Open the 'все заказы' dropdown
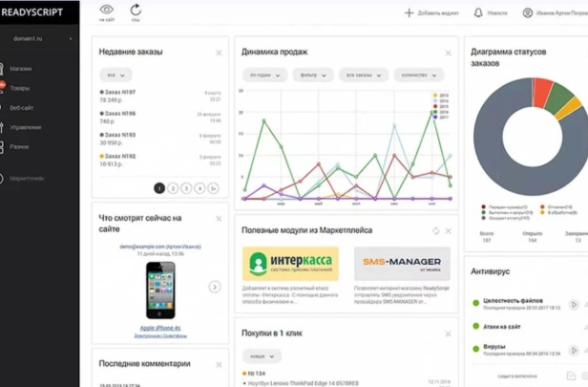This screenshot has height=387, width=588. point(364,75)
